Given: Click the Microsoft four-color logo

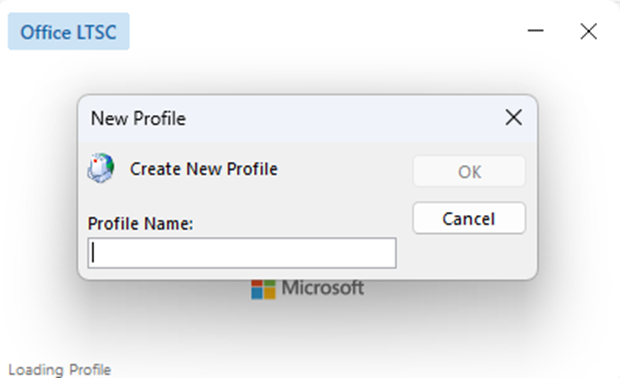Looking at the screenshot, I should coord(263,289).
